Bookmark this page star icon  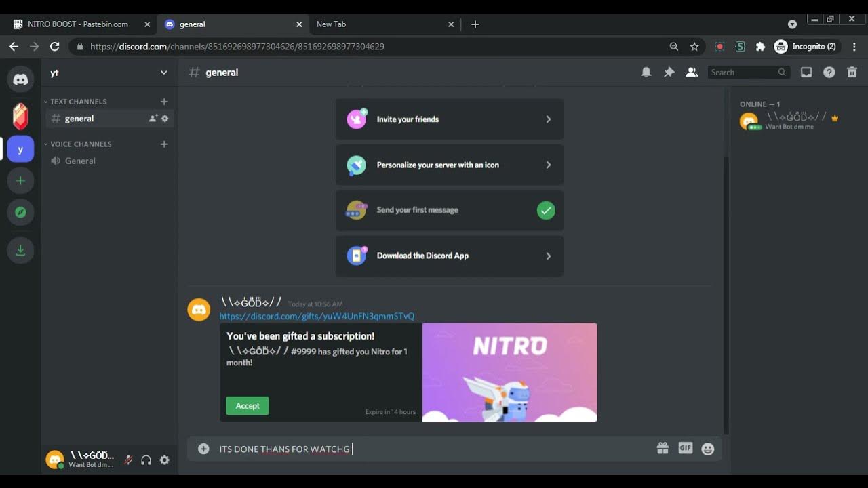coord(694,47)
